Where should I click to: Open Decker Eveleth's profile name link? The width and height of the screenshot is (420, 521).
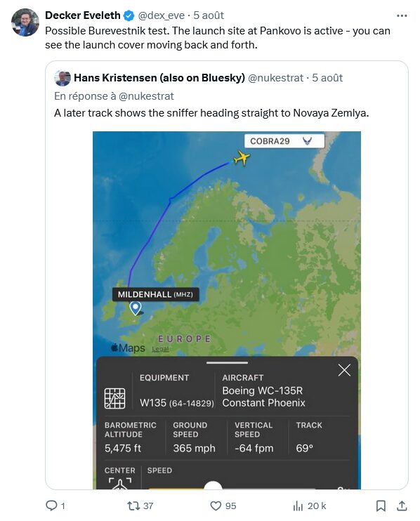(83, 15)
